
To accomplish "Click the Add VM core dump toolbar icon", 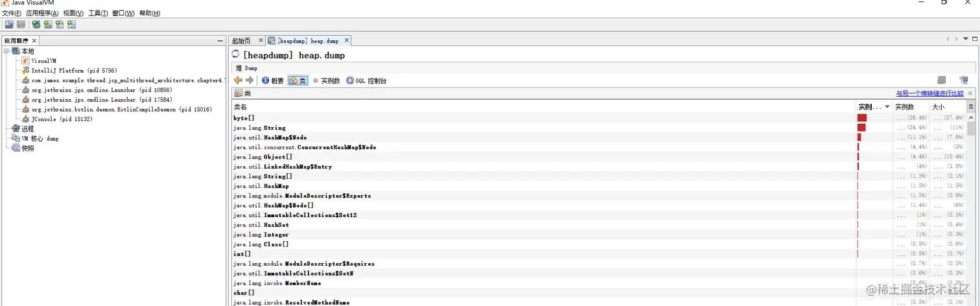I will click(60, 25).
